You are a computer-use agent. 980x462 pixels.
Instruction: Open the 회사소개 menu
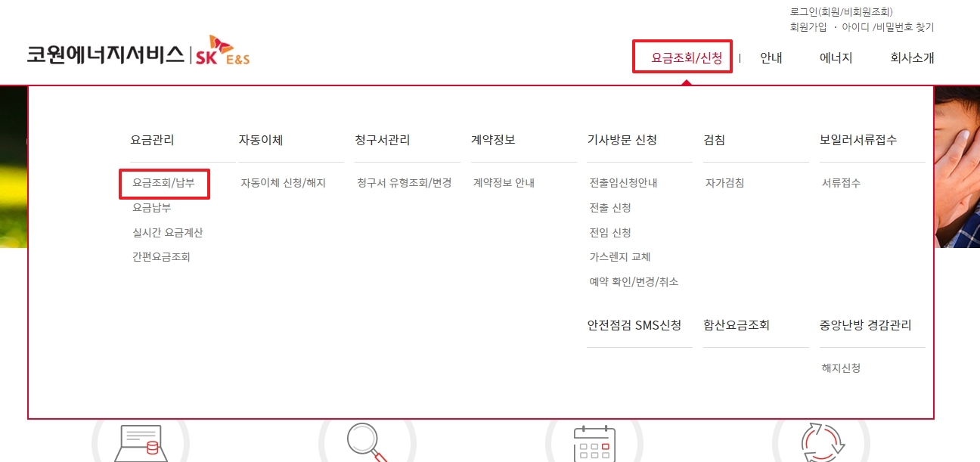coord(913,58)
